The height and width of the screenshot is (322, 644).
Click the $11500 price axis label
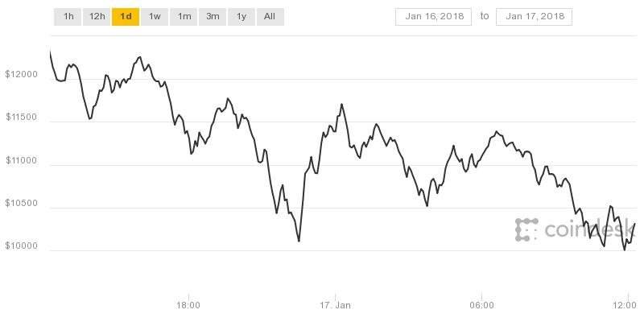point(21,118)
